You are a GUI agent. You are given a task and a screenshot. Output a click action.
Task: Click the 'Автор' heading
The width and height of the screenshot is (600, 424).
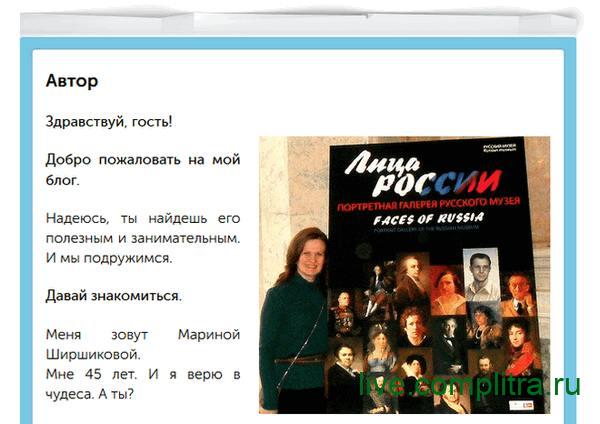tap(72, 81)
